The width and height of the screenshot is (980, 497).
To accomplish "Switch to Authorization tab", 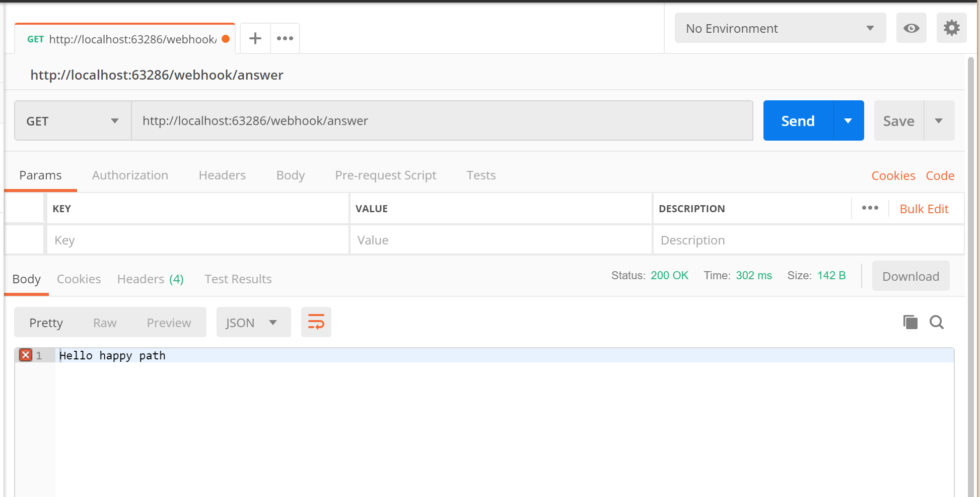I will [x=130, y=175].
